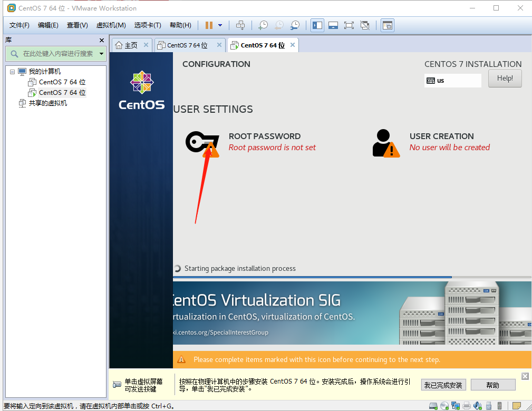The width and height of the screenshot is (532, 411).
Task: Collapse the 我的计算机 tree node
Action: point(12,71)
